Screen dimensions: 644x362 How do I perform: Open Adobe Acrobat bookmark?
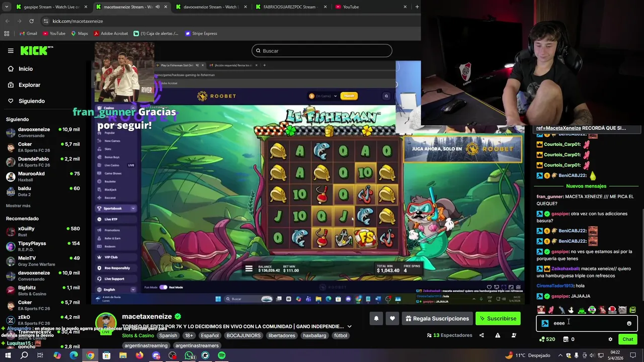click(110, 34)
